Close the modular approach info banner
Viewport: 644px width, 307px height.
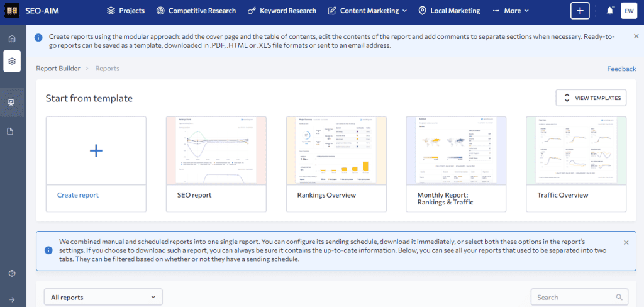(636, 36)
